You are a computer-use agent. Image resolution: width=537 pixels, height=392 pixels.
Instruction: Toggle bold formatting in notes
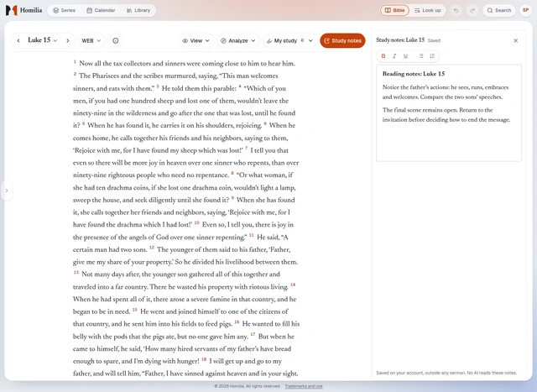pyautogui.click(x=383, y=56)
